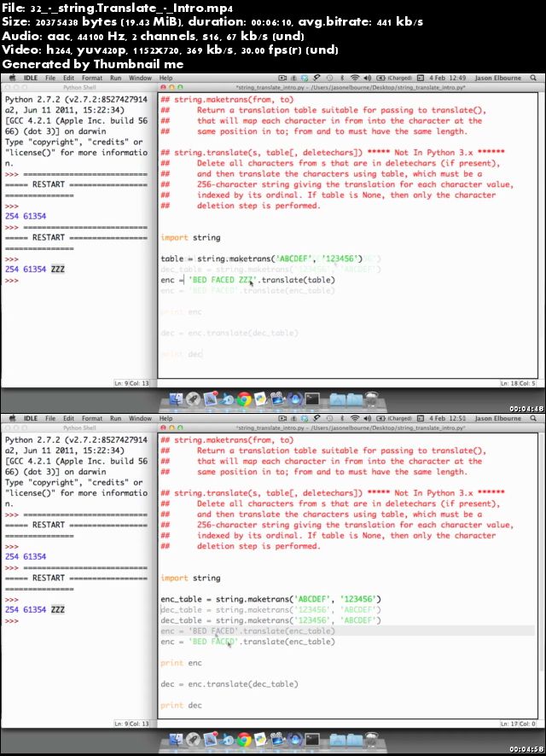
Task: Open Terminal in the upper frame's dock
Action: 312,399
